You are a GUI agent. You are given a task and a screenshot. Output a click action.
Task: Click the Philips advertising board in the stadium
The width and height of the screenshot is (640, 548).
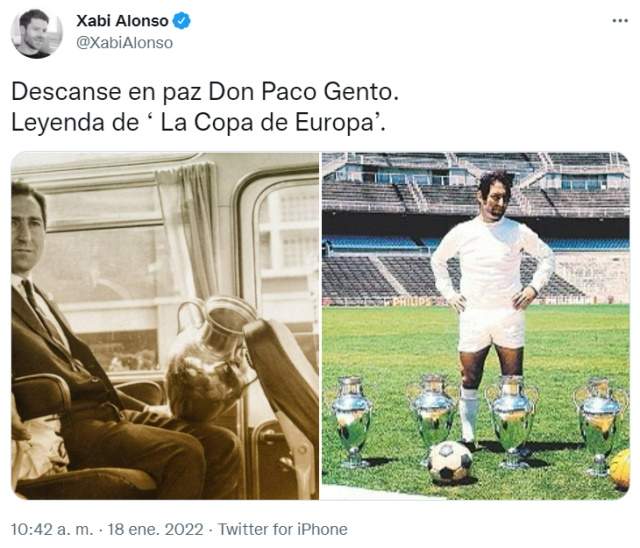pyautogui.click(x=412, y=302)
